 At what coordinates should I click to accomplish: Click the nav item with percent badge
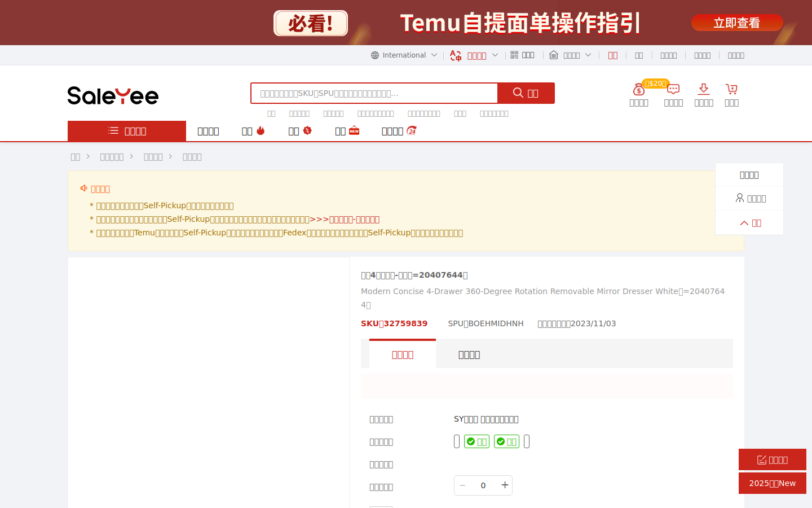(x=300, y=131)
